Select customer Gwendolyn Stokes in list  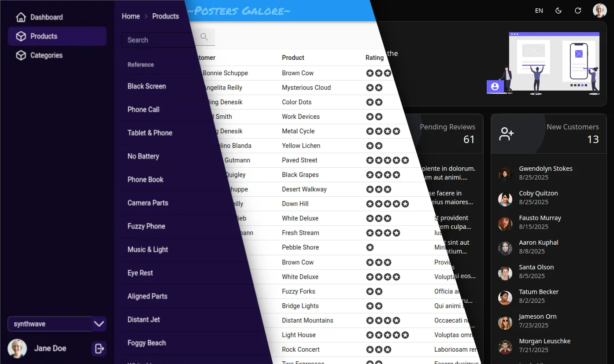(545, 169)
